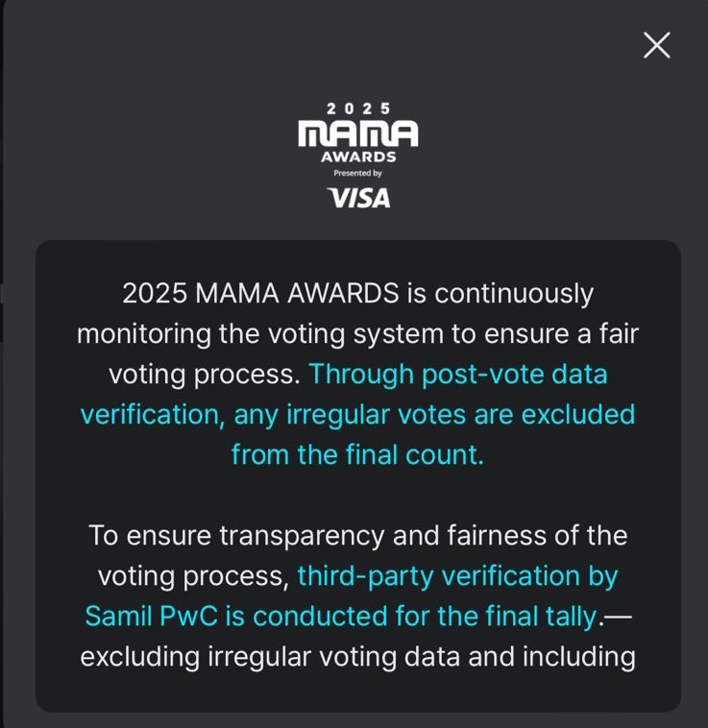Click highlighted "from the final count." text
This screenshot has width=708, height=728.
(357, 454)
